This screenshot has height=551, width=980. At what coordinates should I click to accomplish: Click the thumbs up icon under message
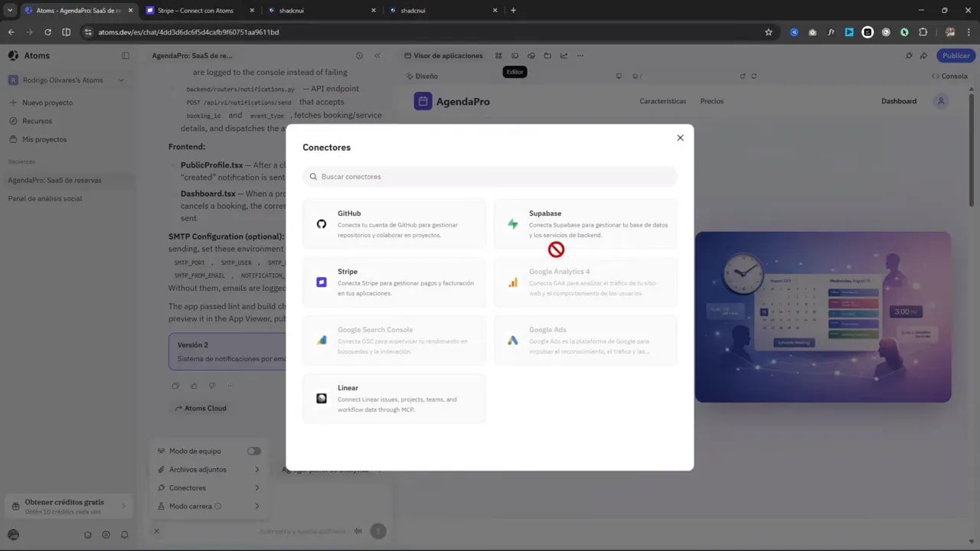194,386
